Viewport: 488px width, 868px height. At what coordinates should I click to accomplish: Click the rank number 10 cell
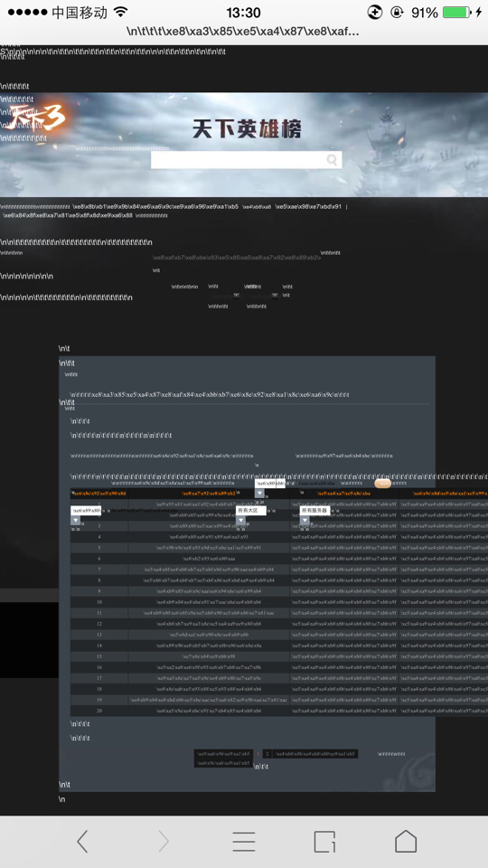pos(99,602)
